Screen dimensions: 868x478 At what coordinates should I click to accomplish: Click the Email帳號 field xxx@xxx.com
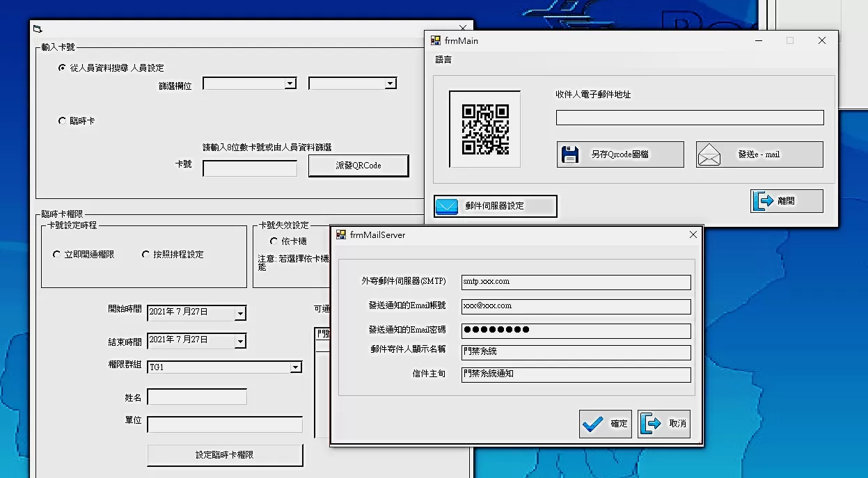tap(576, 306)
